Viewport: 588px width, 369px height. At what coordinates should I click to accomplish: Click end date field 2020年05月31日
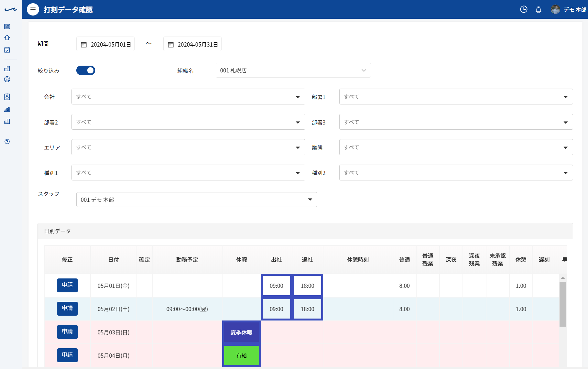[x=192, y=44]
